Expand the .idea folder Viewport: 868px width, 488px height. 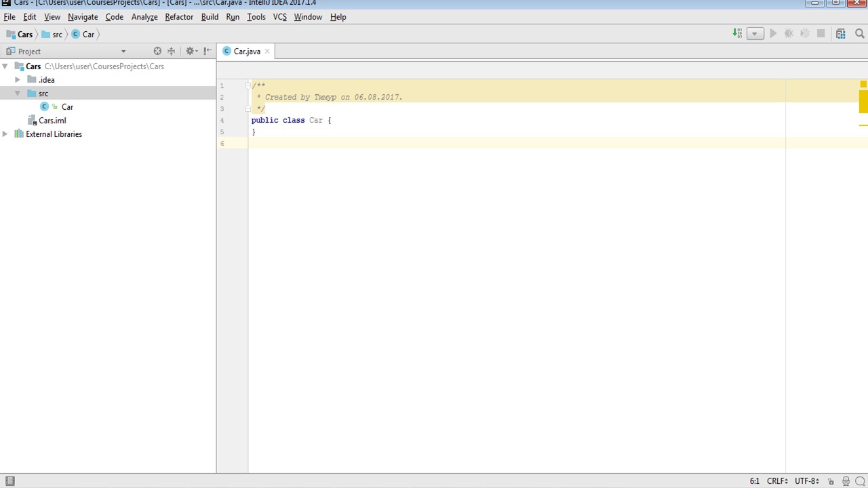(x=18, y=80)
